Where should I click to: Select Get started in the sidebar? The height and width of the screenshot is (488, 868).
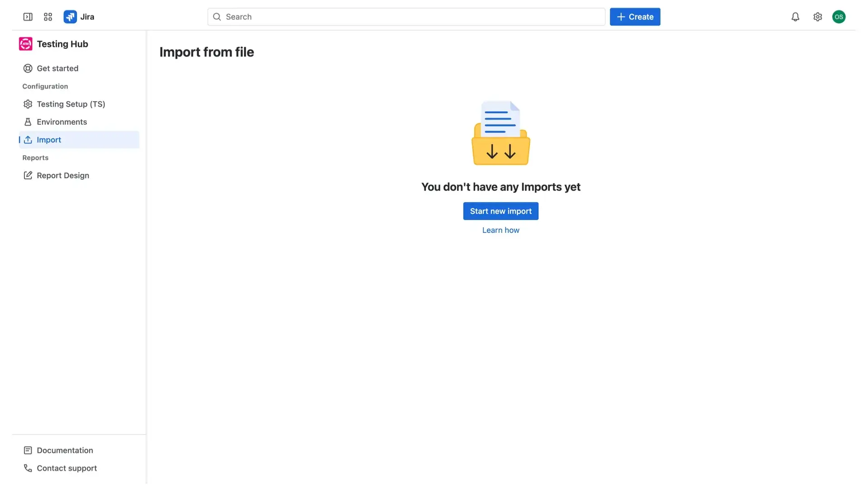tap(57, 68)
